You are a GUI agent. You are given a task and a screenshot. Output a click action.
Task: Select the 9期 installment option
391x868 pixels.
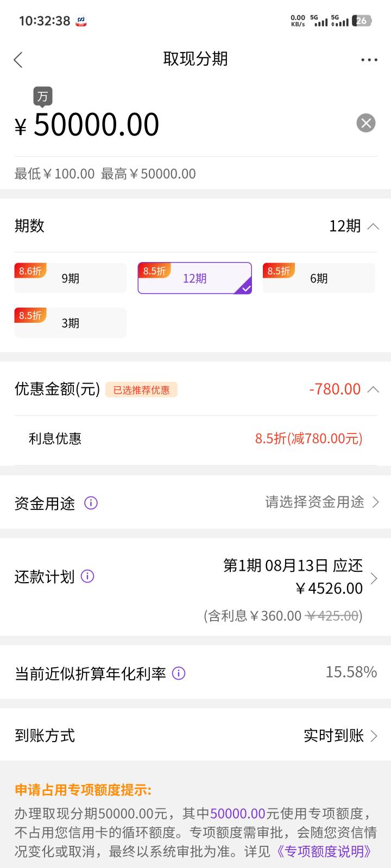(x=71, y=278)
